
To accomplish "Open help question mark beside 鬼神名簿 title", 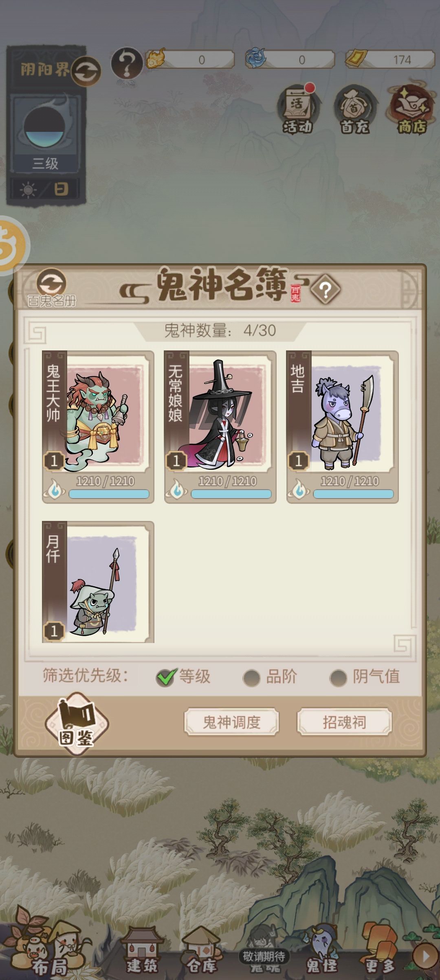I will pos(326,290).
